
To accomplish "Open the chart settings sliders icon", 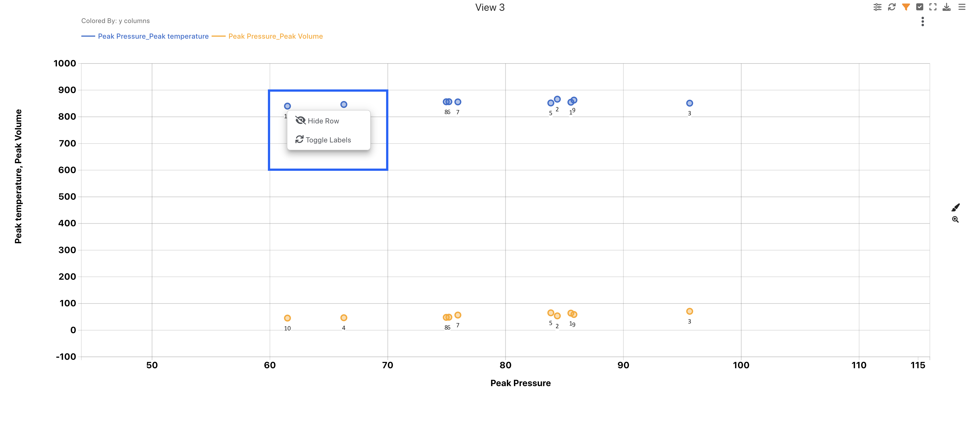I will [877, 7].
